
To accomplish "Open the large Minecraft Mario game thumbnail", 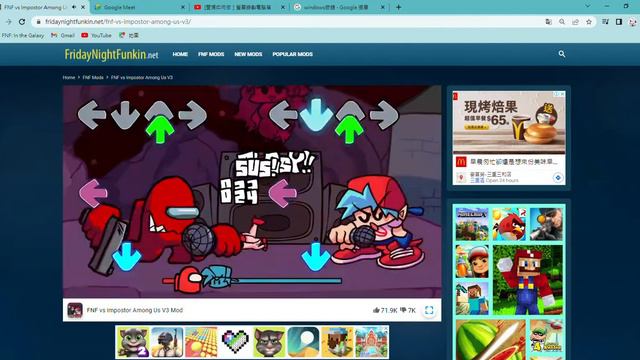I will 528,280.
